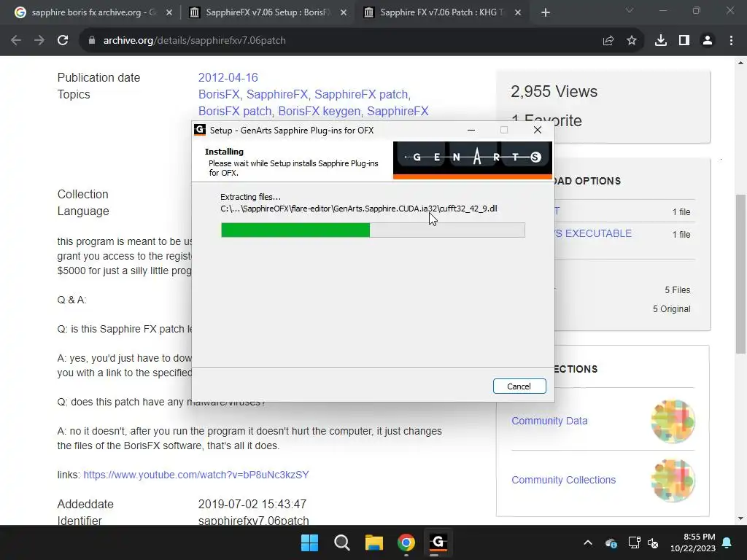Click the OneDrive cloud tray icon

click(x=611, y=542)
